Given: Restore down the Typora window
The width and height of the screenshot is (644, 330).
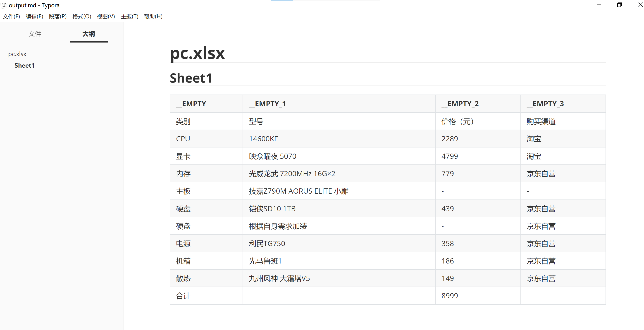Looking at the screenshot, I should (x=619, y=5).
